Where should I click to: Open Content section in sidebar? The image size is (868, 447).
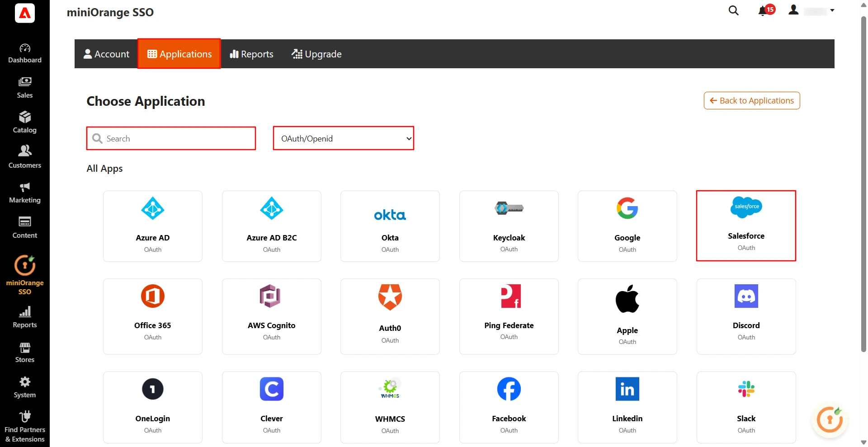point(25,228)
